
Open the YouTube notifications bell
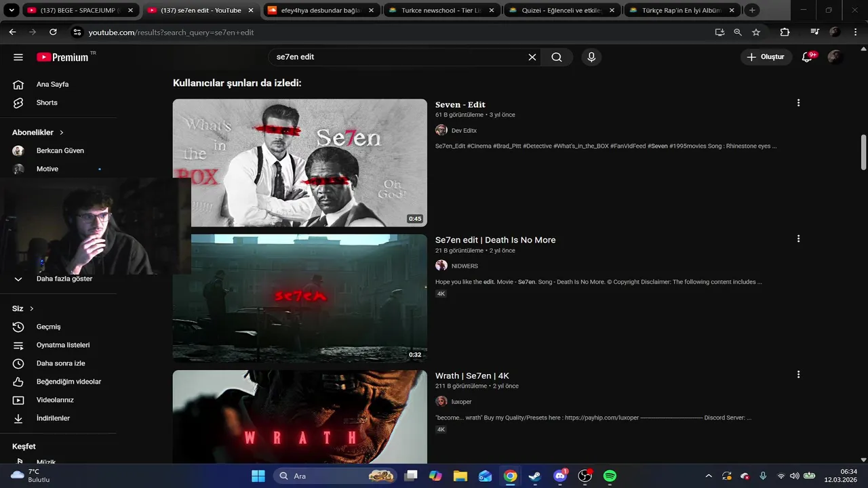coord(807,57)
